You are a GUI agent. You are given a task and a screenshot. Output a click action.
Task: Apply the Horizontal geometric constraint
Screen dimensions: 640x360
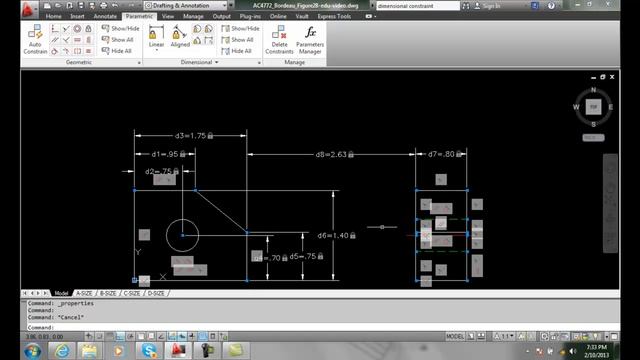(77, 40)
